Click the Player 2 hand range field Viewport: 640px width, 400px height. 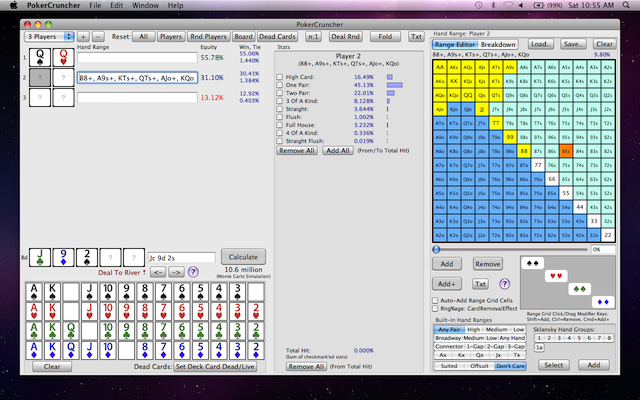pos(138,78)
